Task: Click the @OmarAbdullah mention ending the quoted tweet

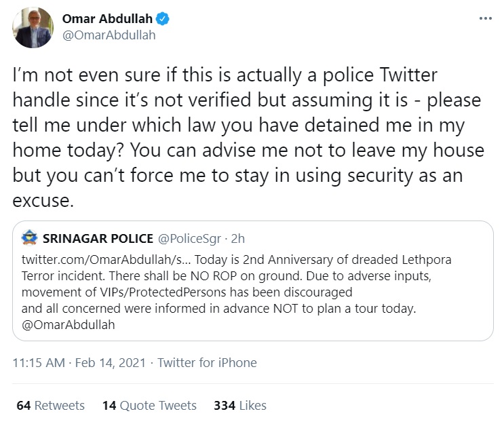Action: click(68, 324)
